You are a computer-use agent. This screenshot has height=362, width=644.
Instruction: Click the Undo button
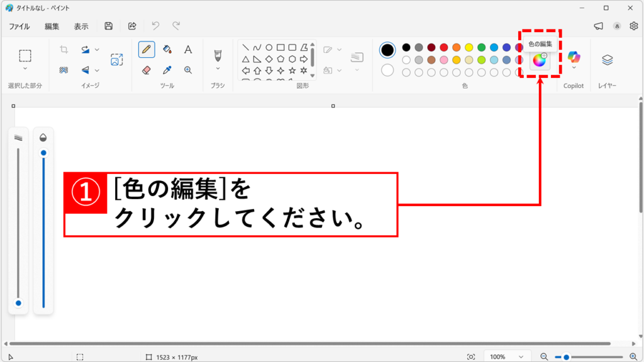155,26
